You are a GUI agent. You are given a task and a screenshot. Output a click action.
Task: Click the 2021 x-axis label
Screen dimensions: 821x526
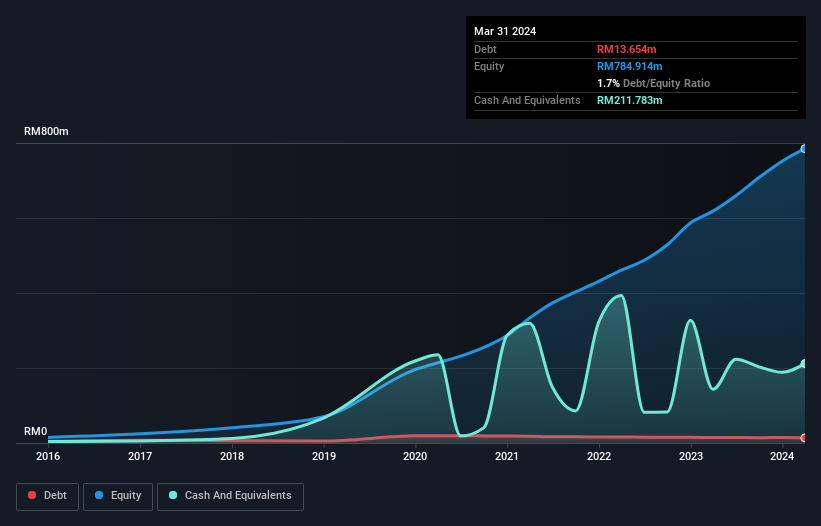(507, 456)
